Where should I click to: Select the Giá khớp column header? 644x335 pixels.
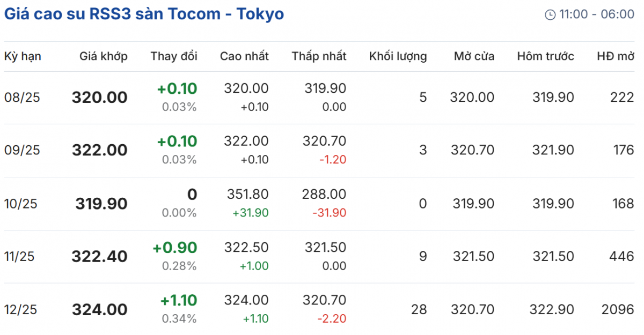click(x=104, y=56)
